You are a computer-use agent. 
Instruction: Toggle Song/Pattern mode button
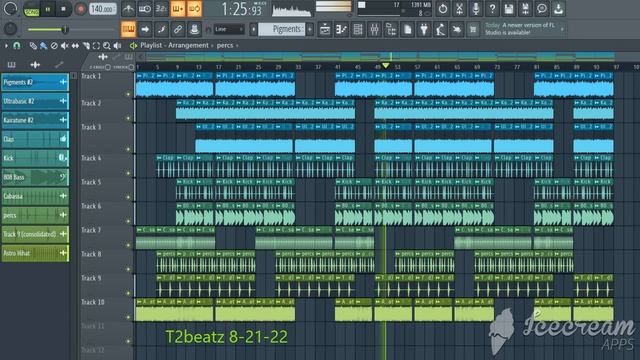(x=31, y=9)
